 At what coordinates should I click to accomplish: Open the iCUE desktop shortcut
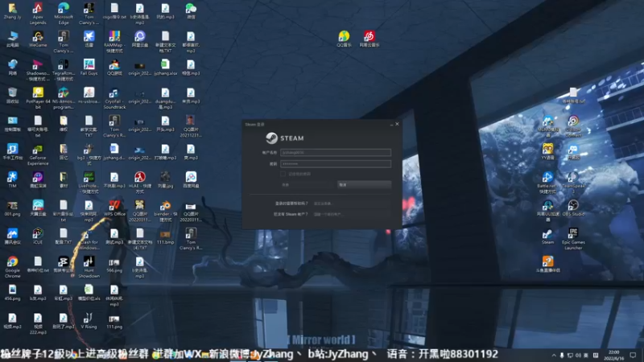(38, 236)
